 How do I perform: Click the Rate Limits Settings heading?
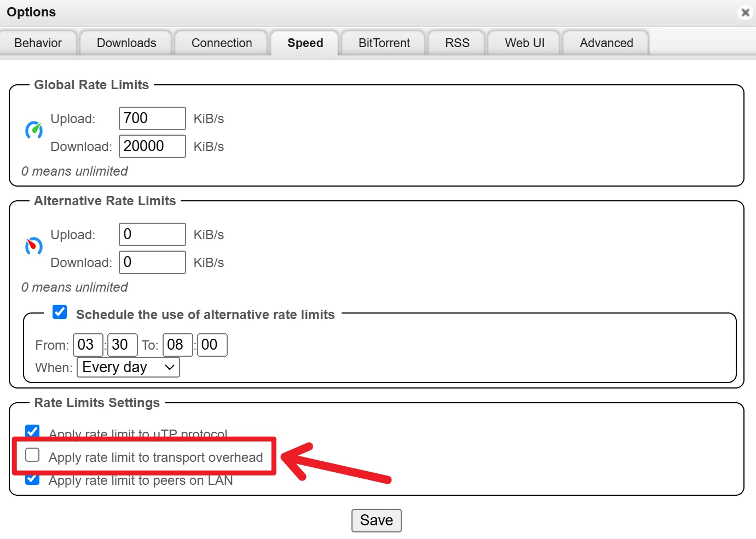tap(97, 403)
